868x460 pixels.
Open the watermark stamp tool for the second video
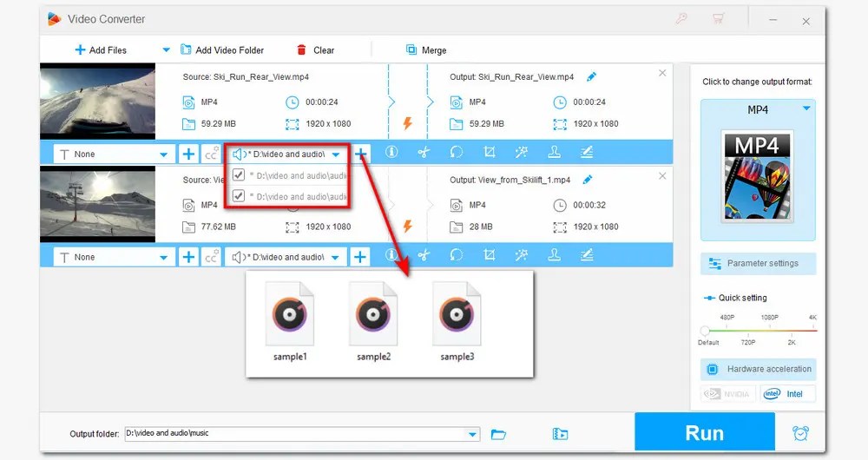point(554,254)
